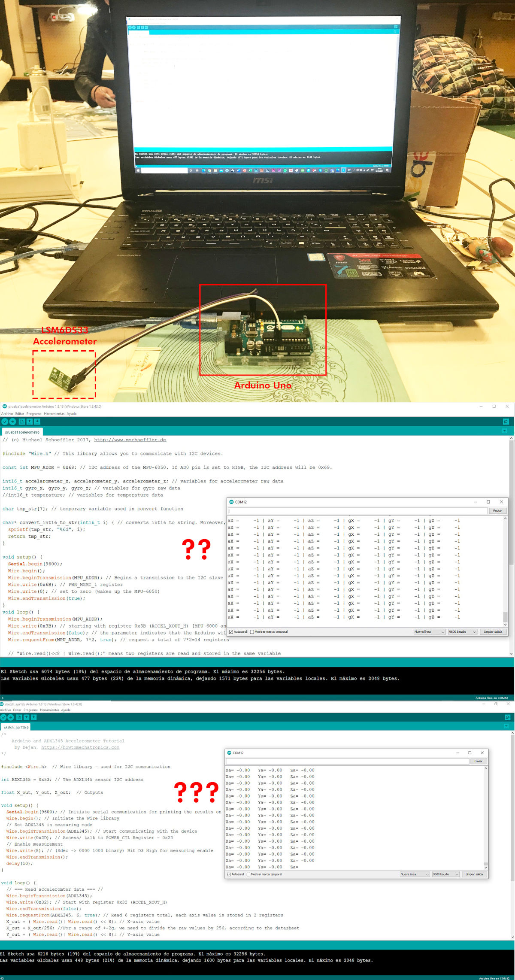515x980 pixels.
Task: Open Editar menu in prueba1acelerometro window
Action: coord(20,414)
